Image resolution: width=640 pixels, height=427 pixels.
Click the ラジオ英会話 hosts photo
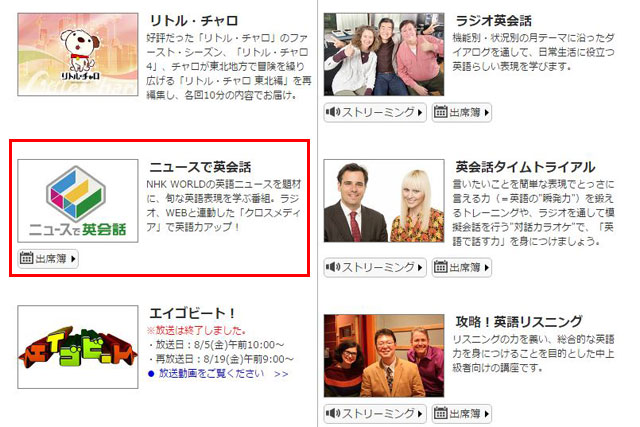pos(383,54)
